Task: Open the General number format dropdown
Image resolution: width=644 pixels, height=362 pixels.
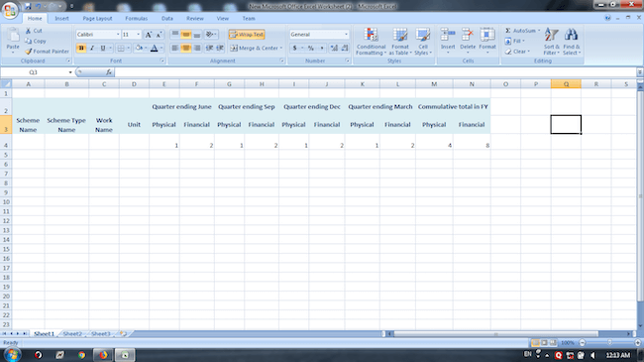Action: pos(346,35)
